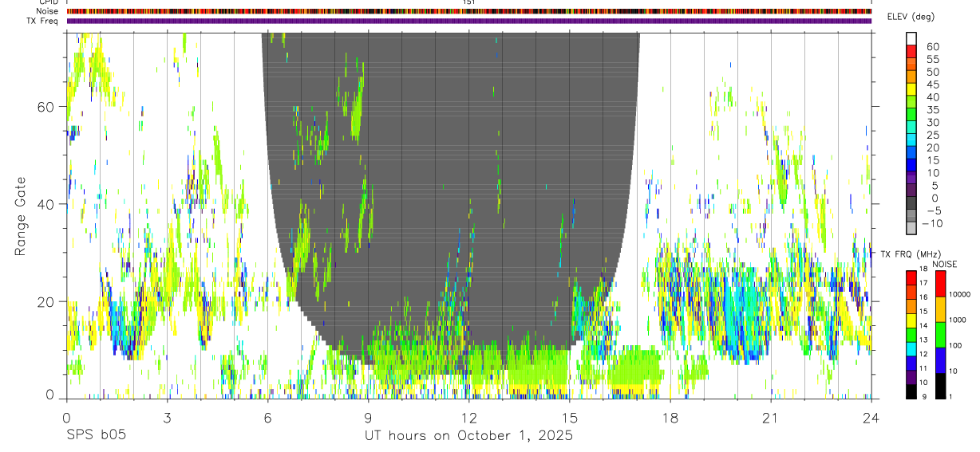Click x-axis tick label '12'

(469, 418)
